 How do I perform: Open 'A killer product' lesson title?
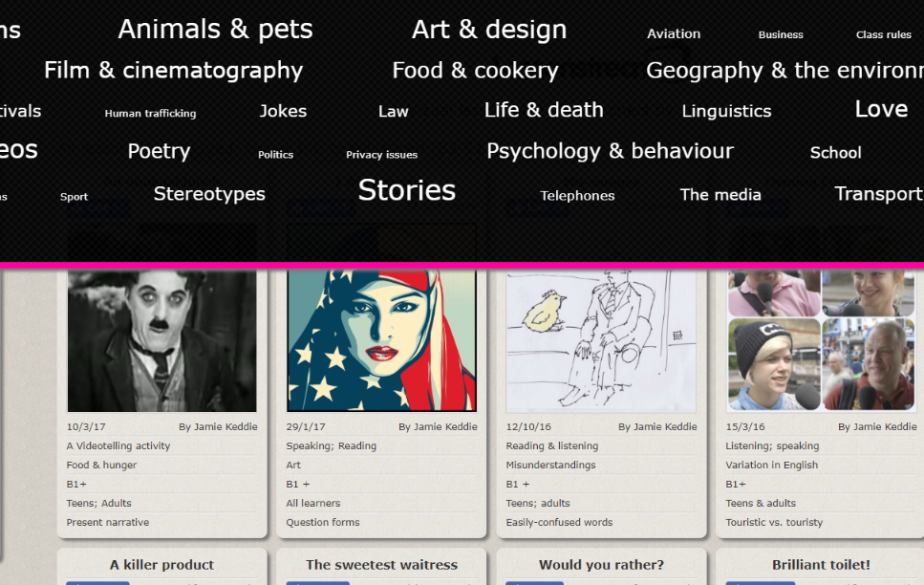pos(161,565)
